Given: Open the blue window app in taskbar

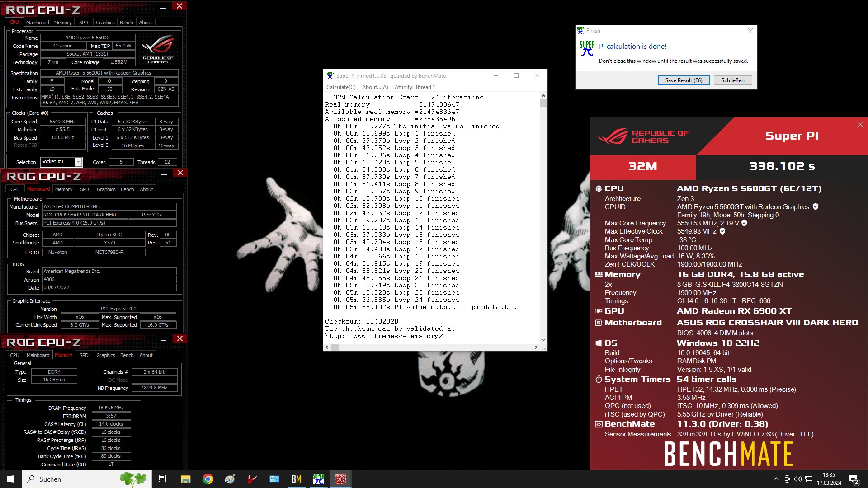Looking at the screenshot, I should (x=274, y=479).
